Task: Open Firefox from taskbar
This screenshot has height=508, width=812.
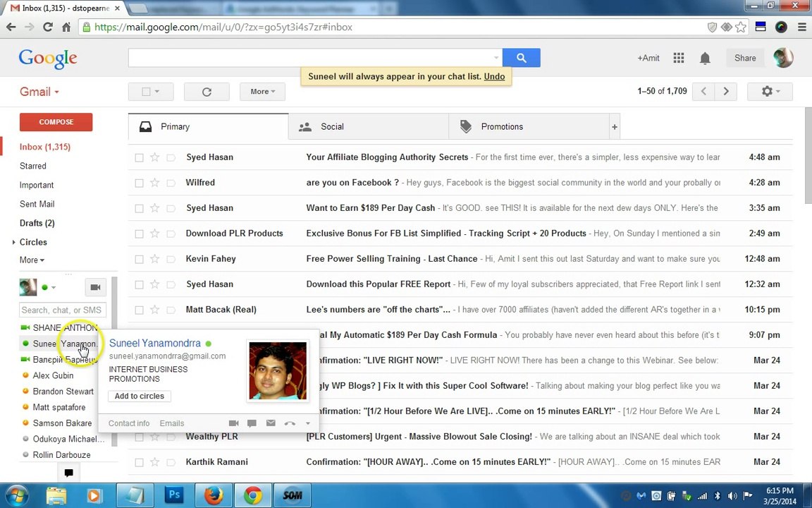Action: click(214, 495)
